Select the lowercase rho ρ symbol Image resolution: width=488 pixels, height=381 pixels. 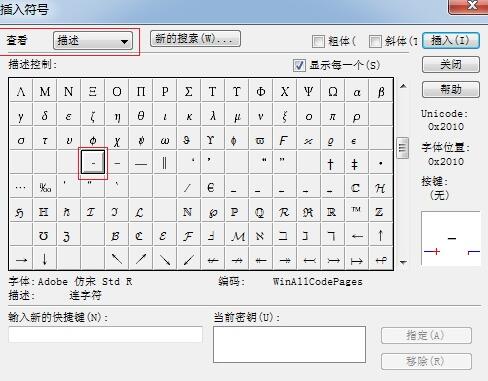[x=356, y=115]
